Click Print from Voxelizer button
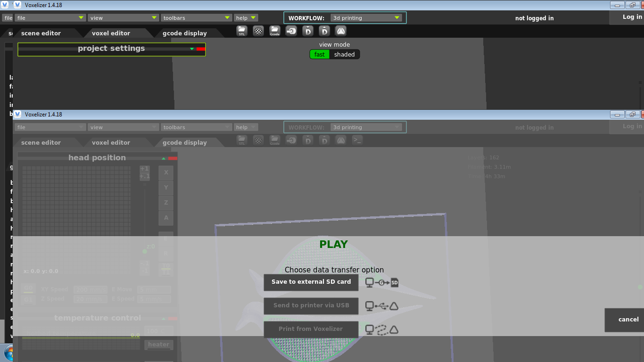 coord(311,329)
